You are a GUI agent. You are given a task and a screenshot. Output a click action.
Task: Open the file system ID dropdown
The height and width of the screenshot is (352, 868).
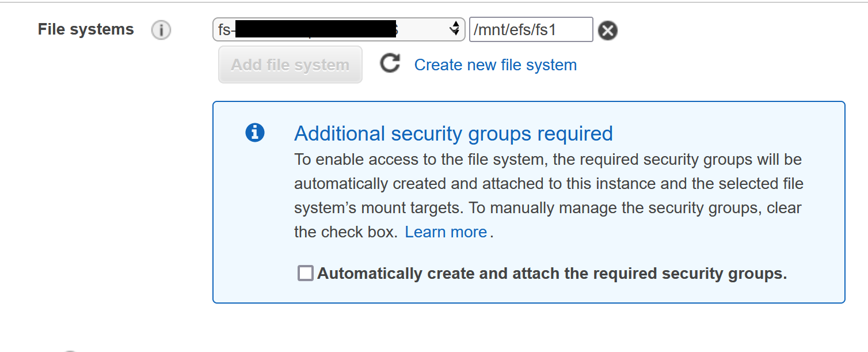pos(338,29)
